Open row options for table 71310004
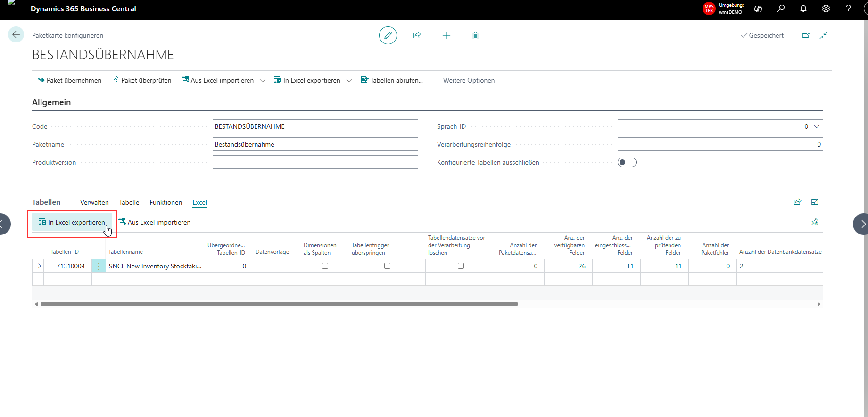This screenshot has height=417, width=868. [99, 266]
